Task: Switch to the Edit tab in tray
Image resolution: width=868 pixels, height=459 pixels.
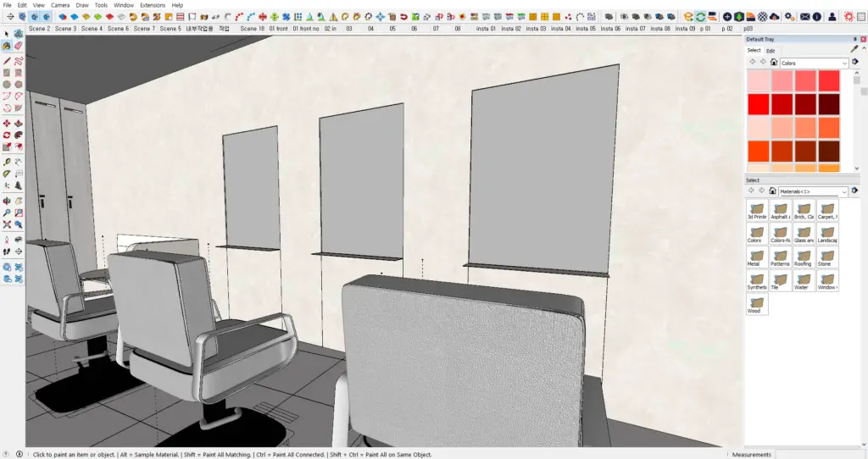Action: (x=771, y=51)
